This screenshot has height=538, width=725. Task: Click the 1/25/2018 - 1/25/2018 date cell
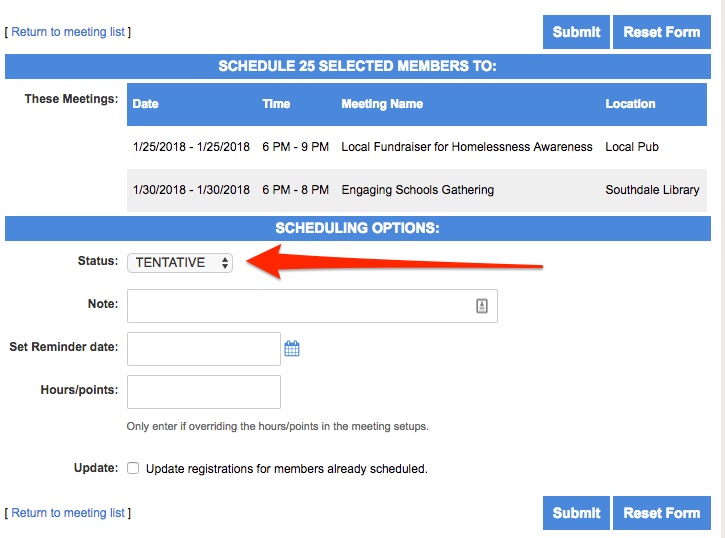(191, 147)
